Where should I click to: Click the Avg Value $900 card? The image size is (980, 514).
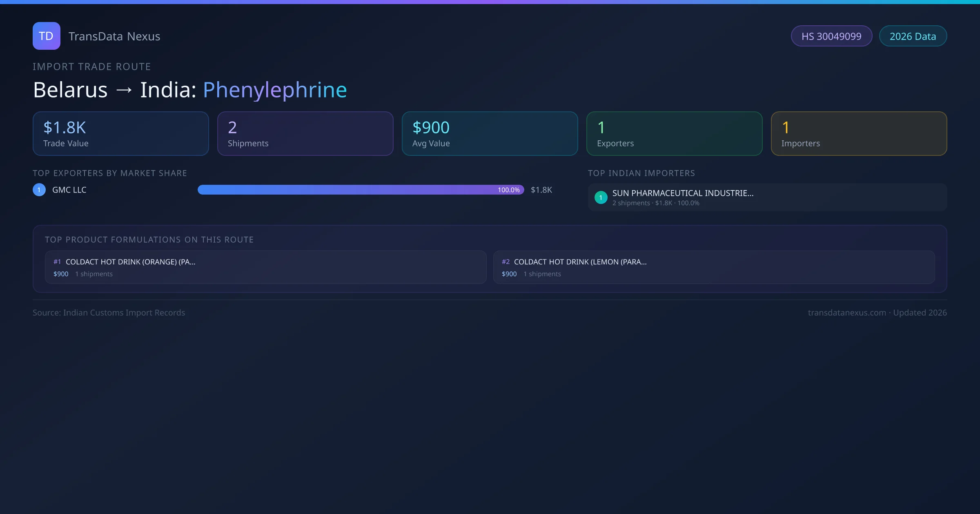pyautogui.click(x=490, y=133)
